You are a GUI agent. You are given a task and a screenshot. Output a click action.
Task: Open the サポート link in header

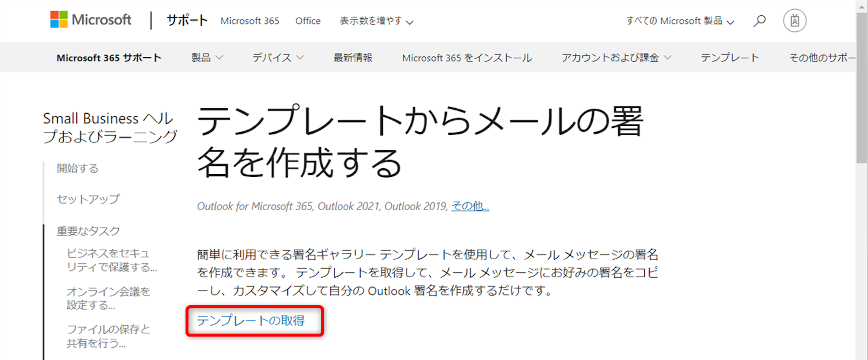(x=187, y=20)
